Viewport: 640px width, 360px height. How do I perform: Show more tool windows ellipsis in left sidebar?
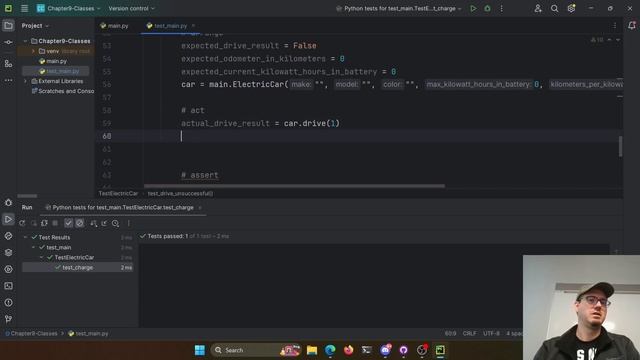(8, 80)
